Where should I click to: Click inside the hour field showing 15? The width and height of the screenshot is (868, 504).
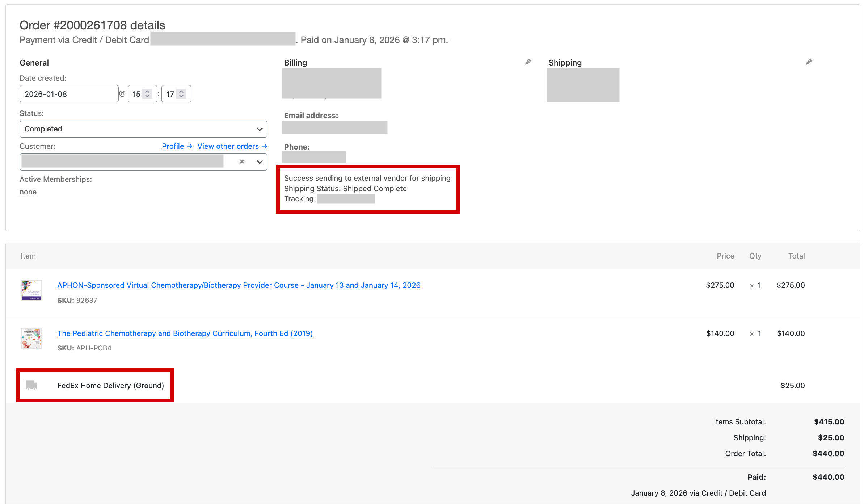(x=136, y=94)
